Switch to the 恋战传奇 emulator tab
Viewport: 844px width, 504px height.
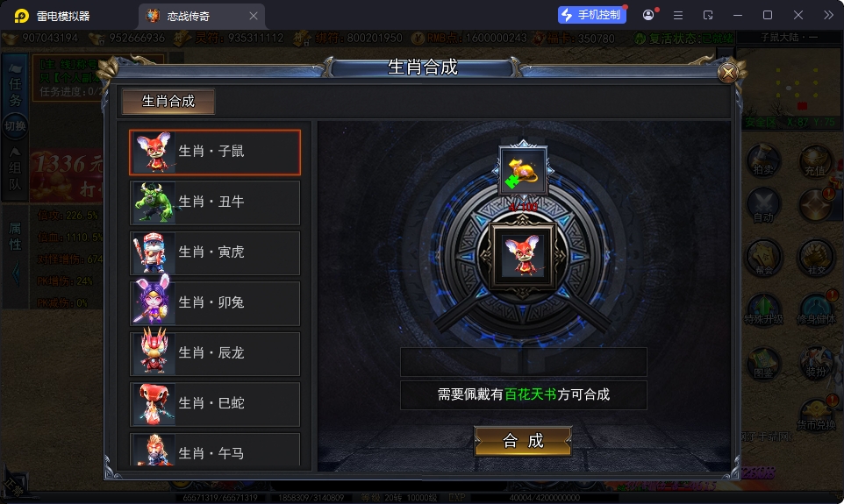click(189, 16)
